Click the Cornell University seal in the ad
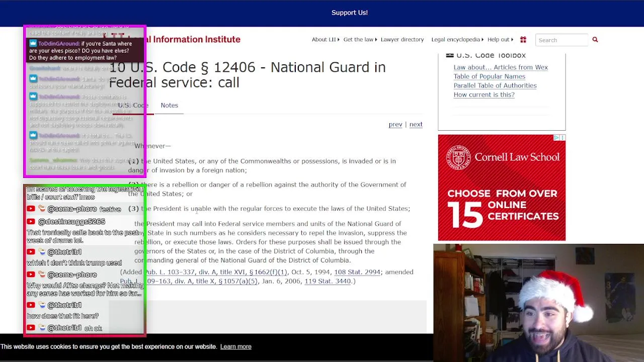Viewport: 644px width, 362px height. coord(458,157)
